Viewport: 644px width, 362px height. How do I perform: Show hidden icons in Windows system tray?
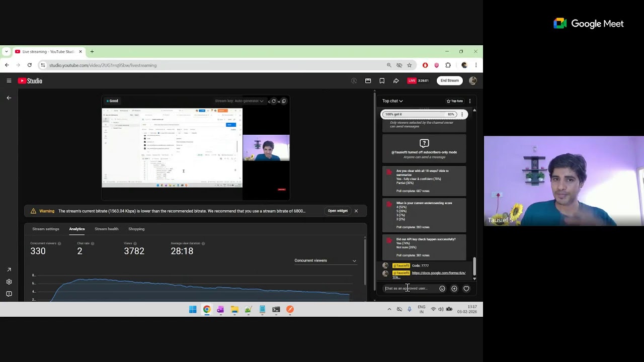(x=389, y=309)
